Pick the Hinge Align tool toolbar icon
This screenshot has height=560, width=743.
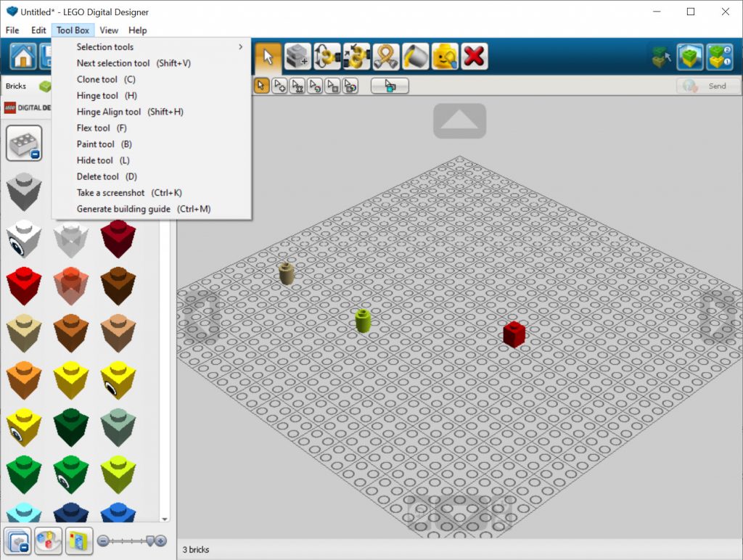(x=356, y=57)
